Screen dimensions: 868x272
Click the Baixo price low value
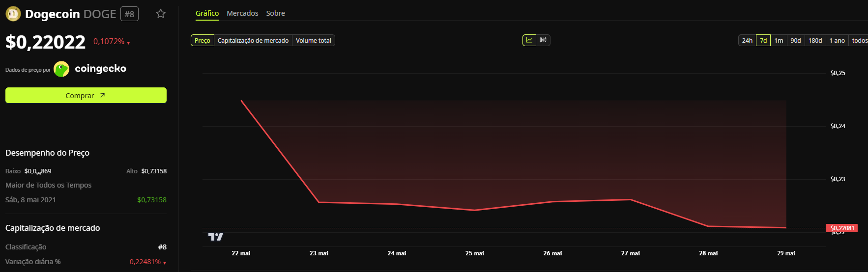tap(38, 171)
